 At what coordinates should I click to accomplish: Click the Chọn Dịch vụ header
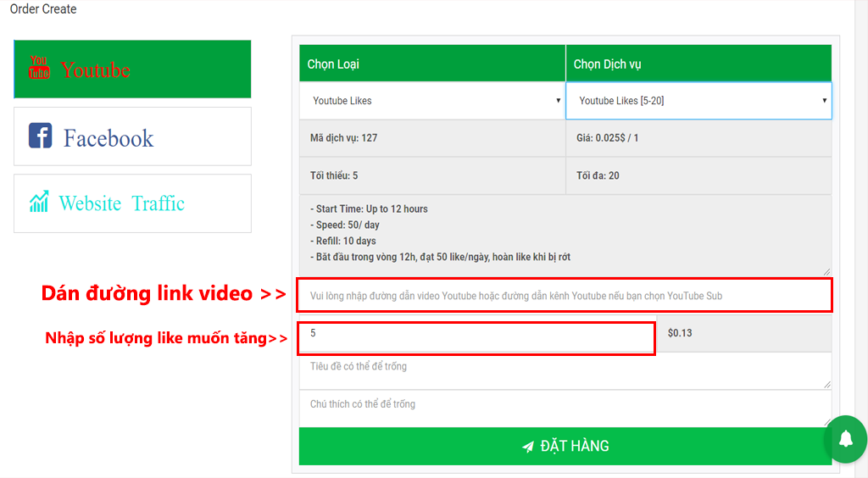click(x=607, y=64)
